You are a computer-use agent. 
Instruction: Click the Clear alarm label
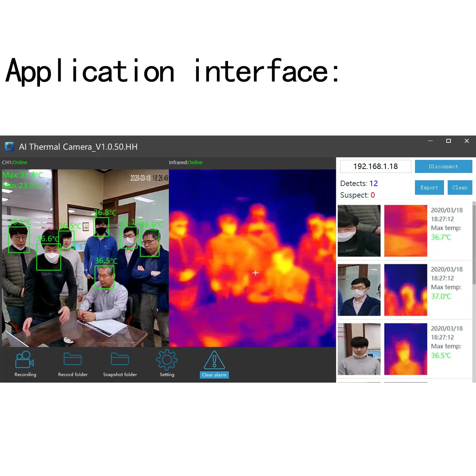pos(214,375)
